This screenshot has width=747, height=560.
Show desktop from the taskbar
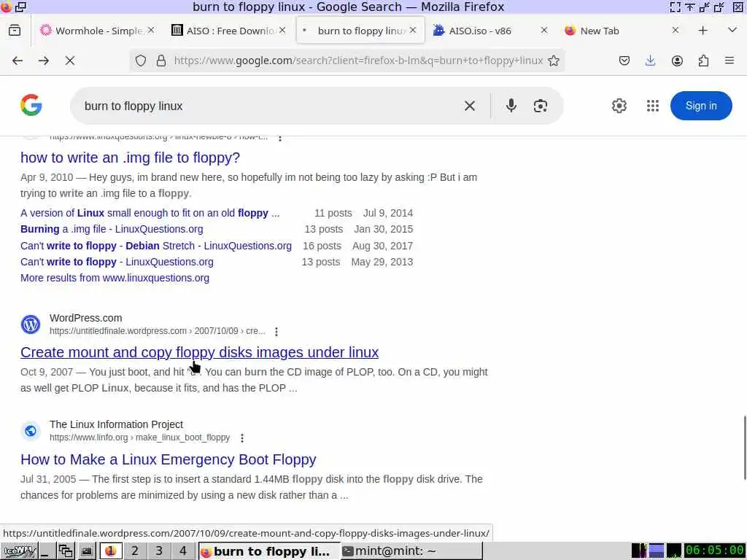tap(46, 551)
